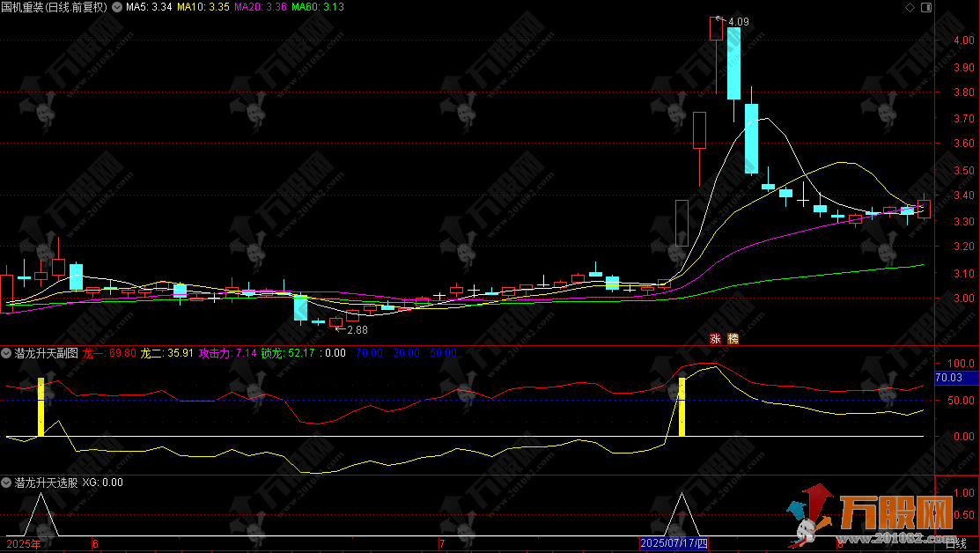Open the dropdown arrow beside 国机重装 title
Image resolution: width=980 pixels, height=553 pixels.
(x=116, y=8)
